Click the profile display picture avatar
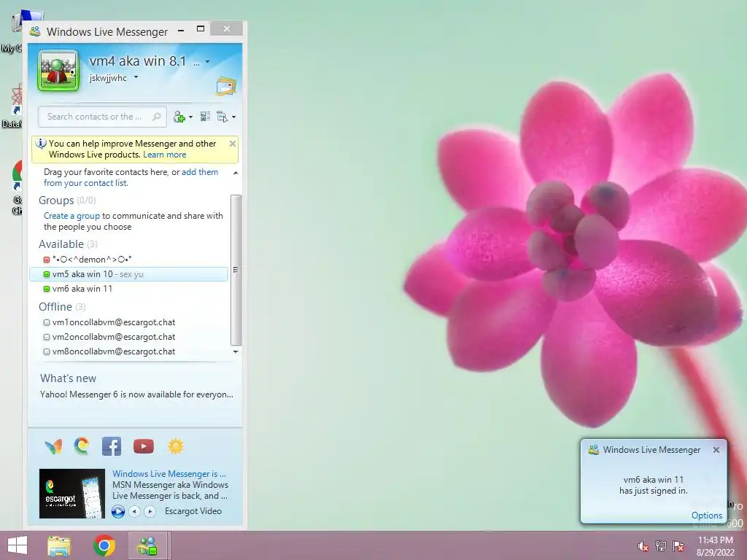The height and width of the screenshot is (560, 747). pos(58,71)
